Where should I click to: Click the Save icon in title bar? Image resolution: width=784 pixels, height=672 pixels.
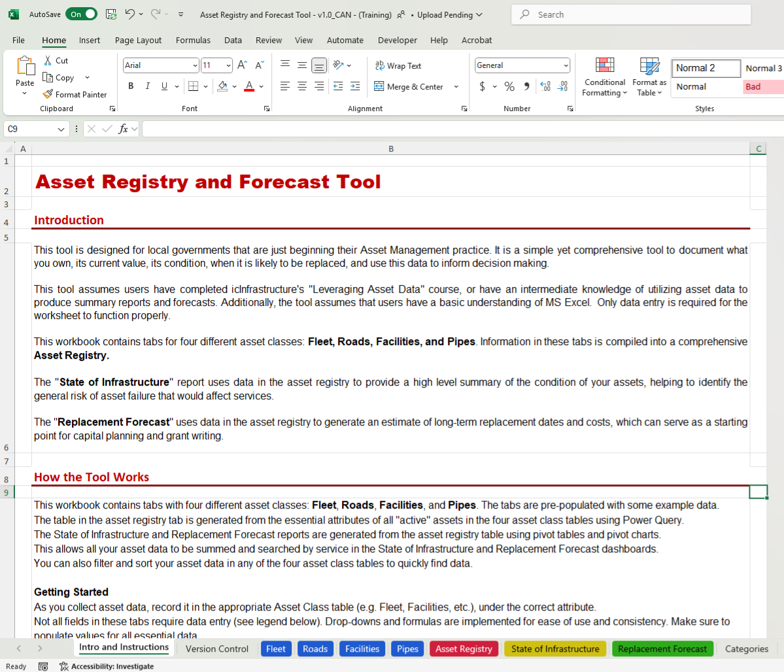[x=111, y=14]
